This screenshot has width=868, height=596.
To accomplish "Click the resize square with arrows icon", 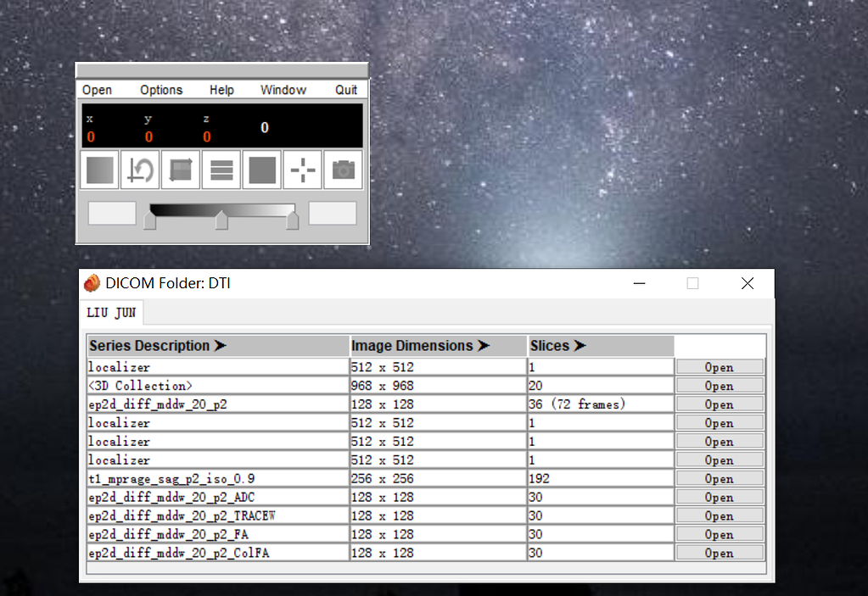I will point(181,170).
